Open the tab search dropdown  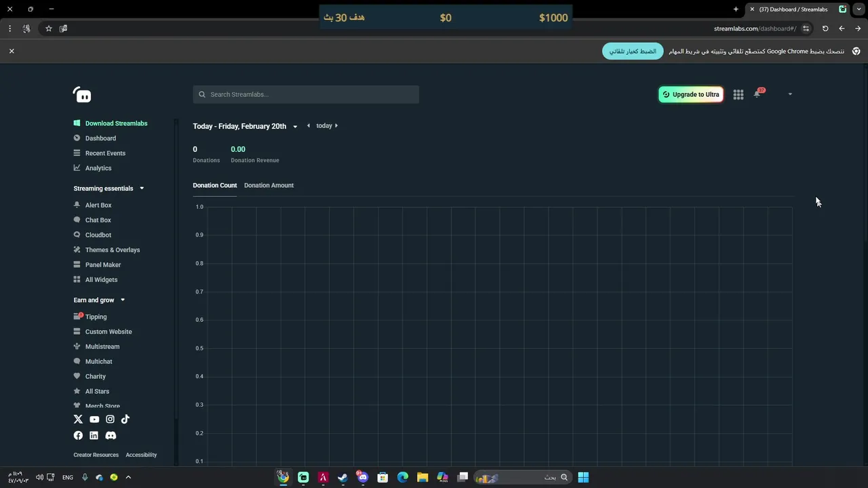coord(860,9)
